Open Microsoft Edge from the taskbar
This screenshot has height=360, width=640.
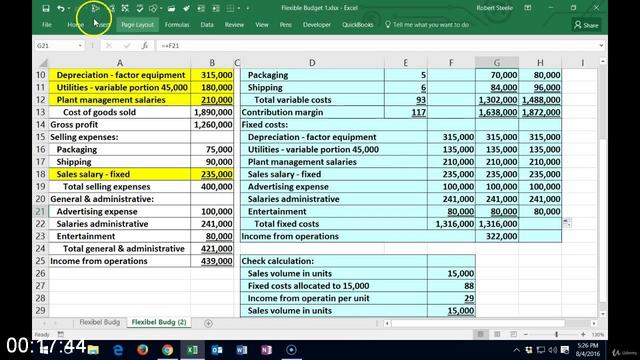coord(118,350)
